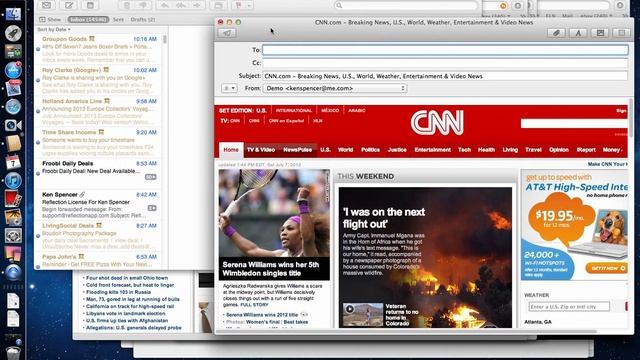Screen dimensions: 640x360
Task: Switch to CNN en Español TV link
Action: 287,121
